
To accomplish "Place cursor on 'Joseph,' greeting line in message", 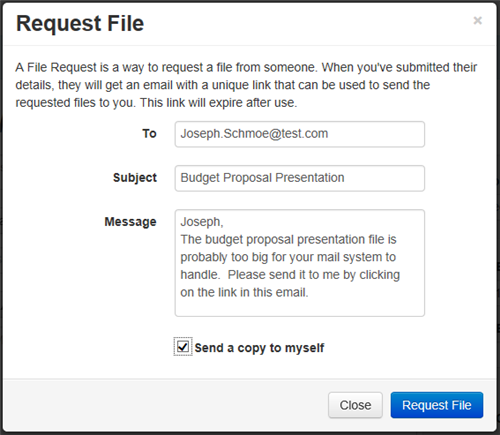I will 202,222.
